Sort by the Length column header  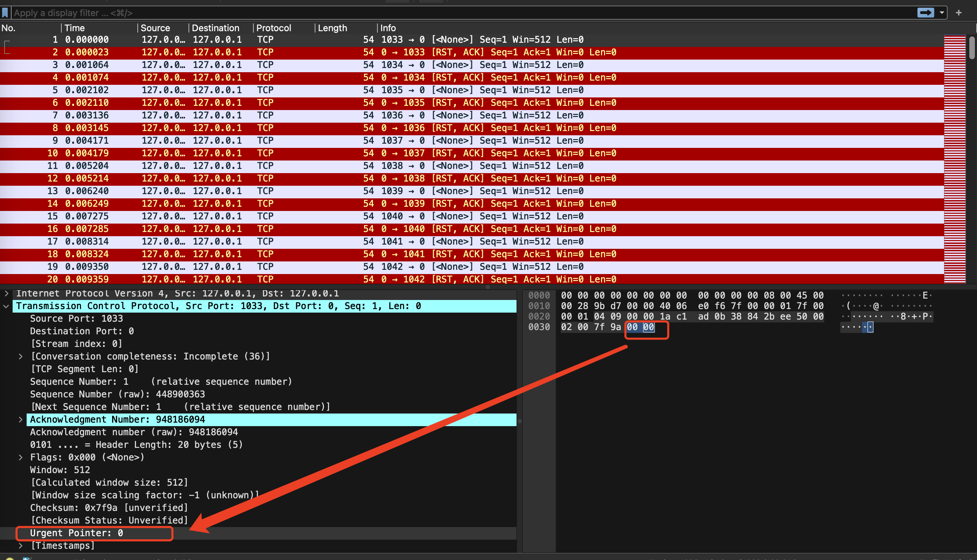click(346, 28)
